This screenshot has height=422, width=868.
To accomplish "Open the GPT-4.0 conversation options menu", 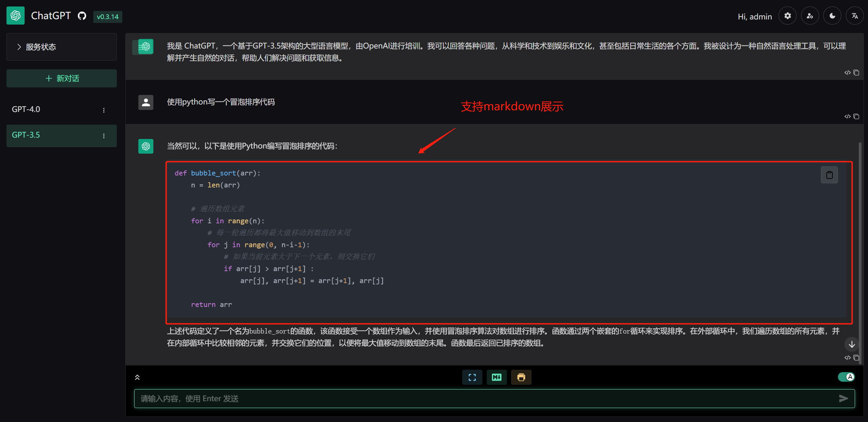I will (x=104, y=110).
